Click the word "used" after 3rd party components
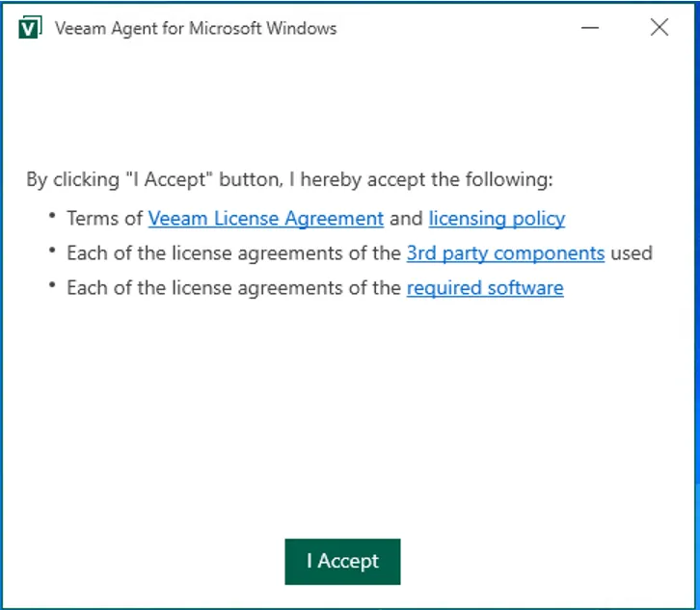This screenshot has width=700, height=610. [632, 253]
